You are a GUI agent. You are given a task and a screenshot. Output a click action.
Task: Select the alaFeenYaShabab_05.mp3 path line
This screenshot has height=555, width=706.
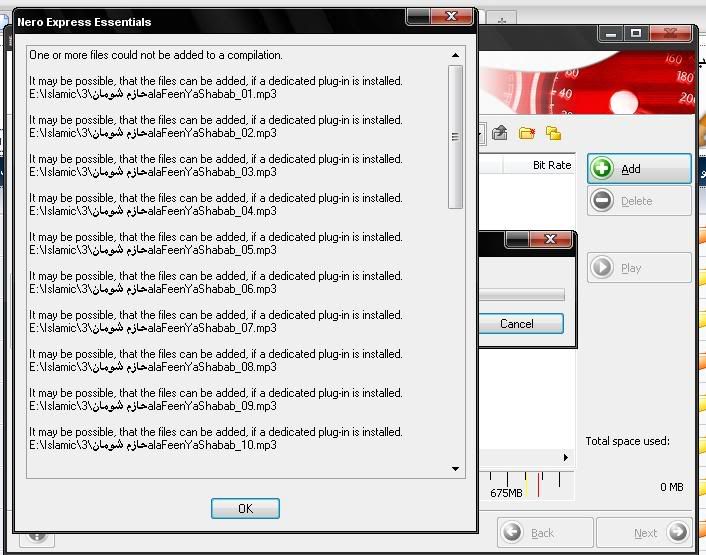click(x=153, y=250)
